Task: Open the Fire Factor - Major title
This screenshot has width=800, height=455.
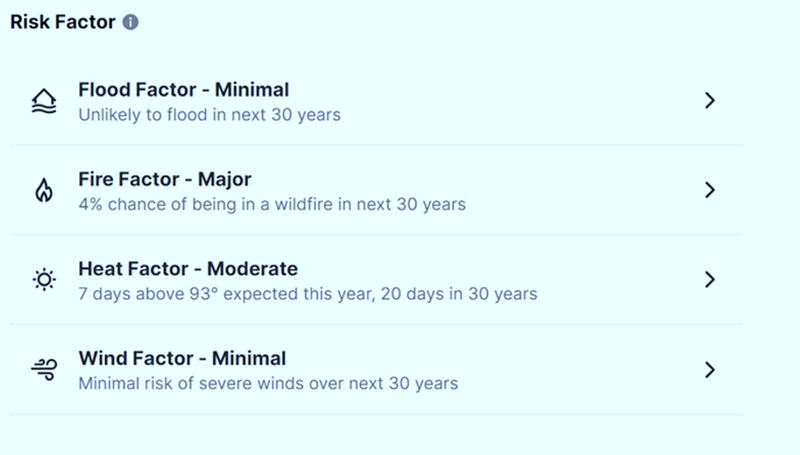Action: [165, 180]
